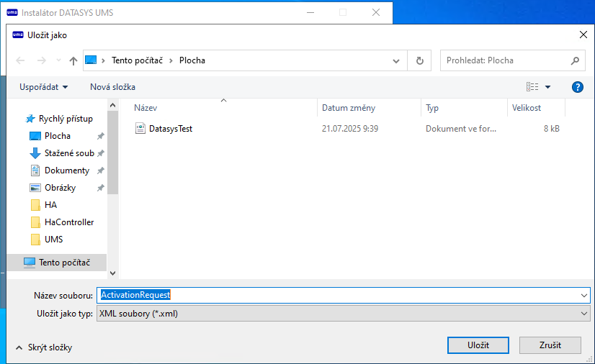
Task: Go forward with the forward arrow
Action: (41, 60)
